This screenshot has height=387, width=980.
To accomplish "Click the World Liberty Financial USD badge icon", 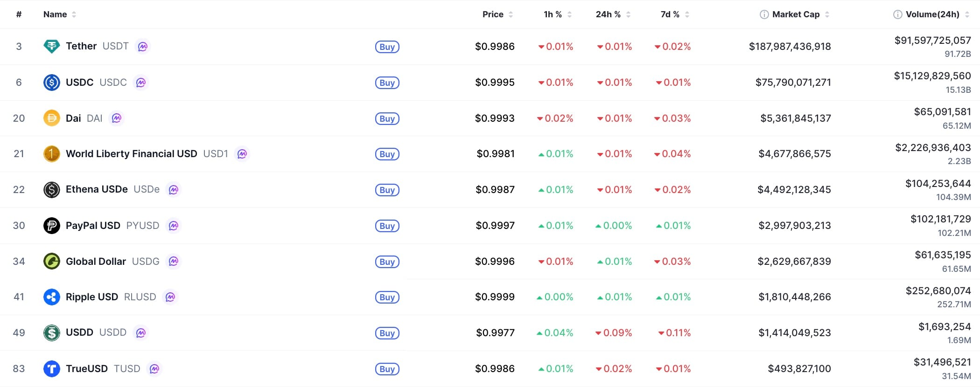I will 242,154.
